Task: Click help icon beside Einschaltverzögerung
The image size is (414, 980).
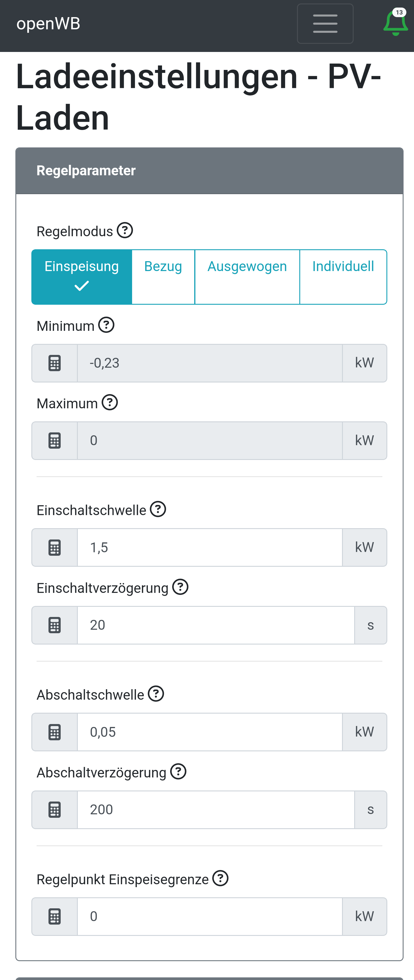Action: (180, 587)
